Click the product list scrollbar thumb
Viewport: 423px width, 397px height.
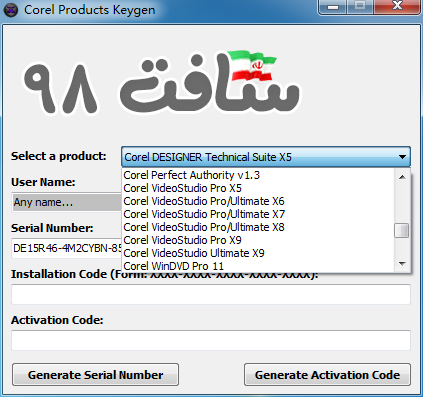click(402, 230)
